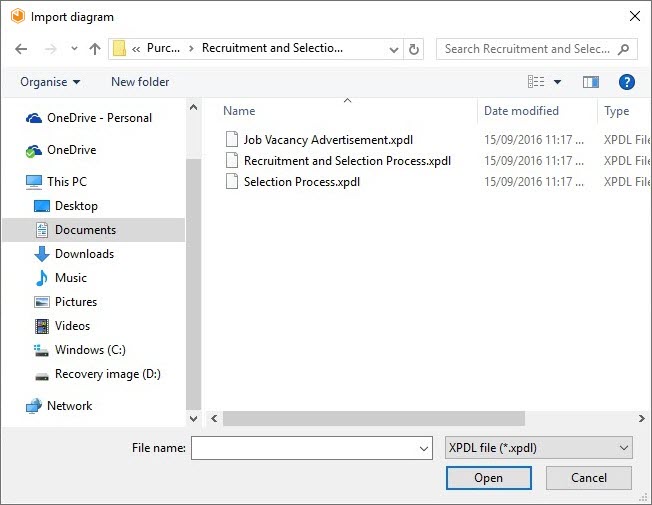Select Job Vacancy Advertisement.xpdl file

tap(328, 139)
